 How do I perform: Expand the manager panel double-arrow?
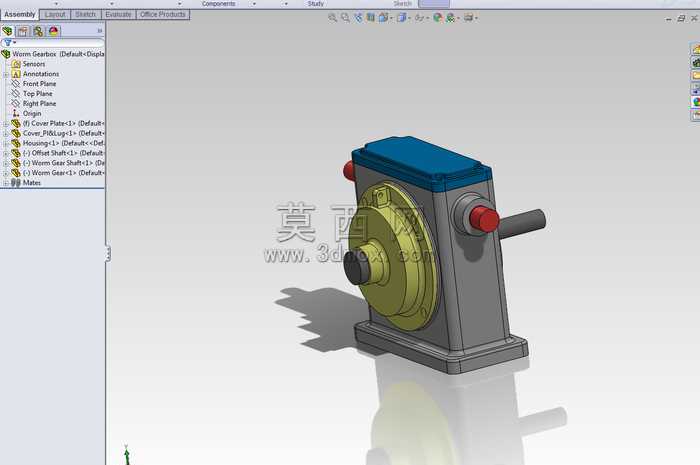(100, 31)
